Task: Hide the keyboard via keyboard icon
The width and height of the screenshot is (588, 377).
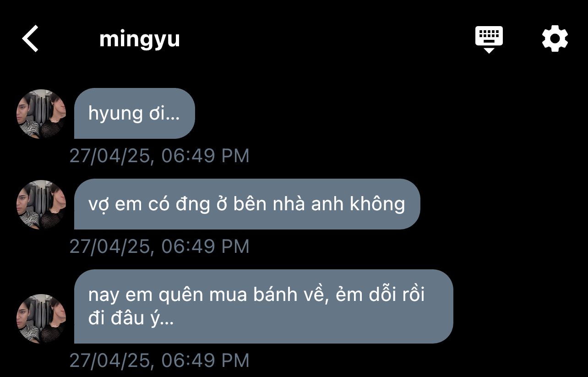Action: point(489,39)
